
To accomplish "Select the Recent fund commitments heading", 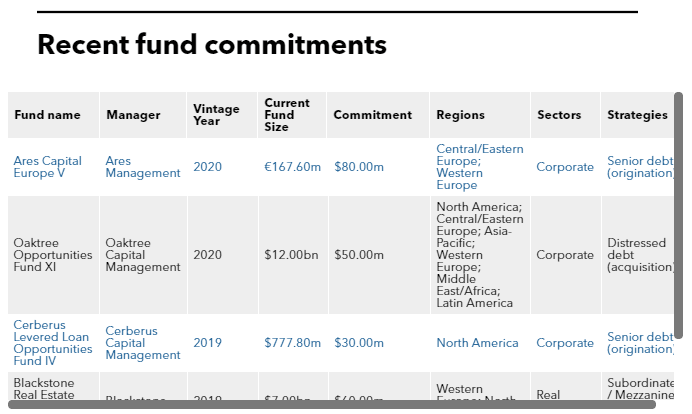I will click(212, 45).
